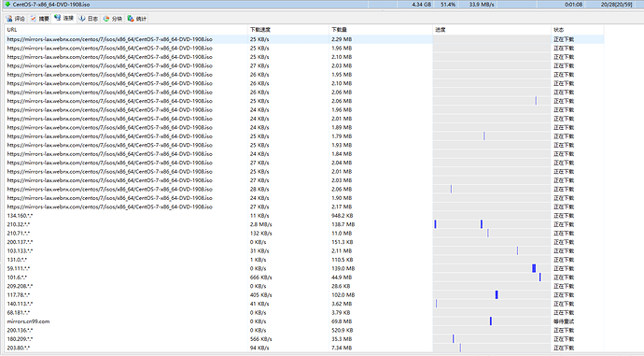Select the peer row 203.80.*.*
This screenshot has width=644, height=356.
click(304, 348)
